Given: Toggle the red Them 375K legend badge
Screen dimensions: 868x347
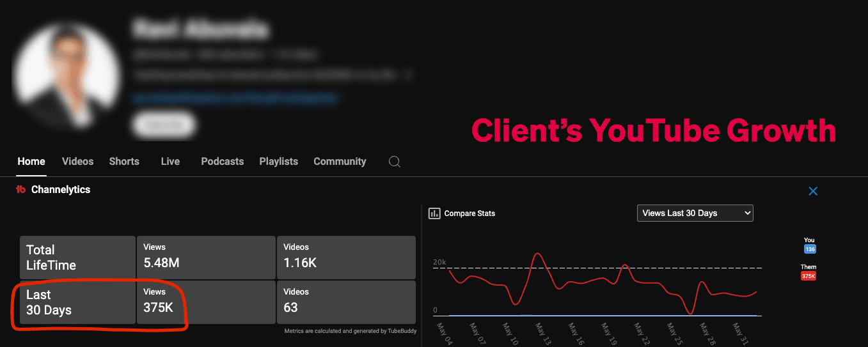Looking at the screenshot, I should pyautogui.click(x=809, y=276).
